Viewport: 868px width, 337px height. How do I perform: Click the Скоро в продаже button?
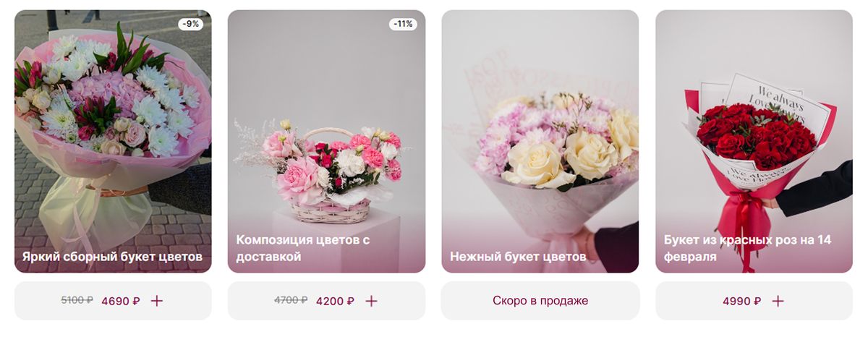point(540,301)
